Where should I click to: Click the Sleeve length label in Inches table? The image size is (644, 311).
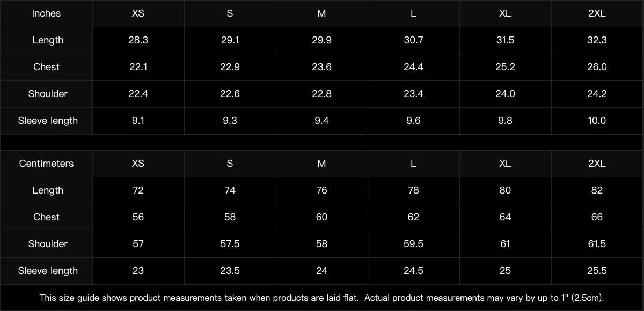[x=48, y=121]
